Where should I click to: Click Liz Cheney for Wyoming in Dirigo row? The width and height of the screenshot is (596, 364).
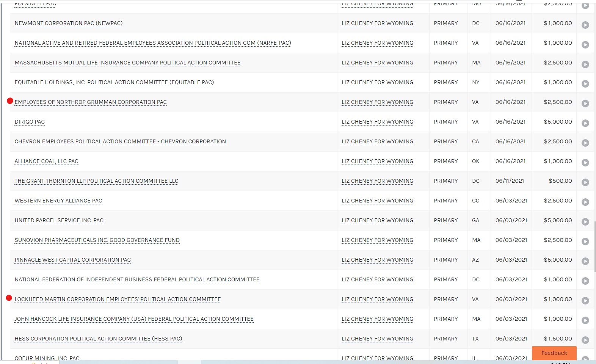tap(377, 122)
